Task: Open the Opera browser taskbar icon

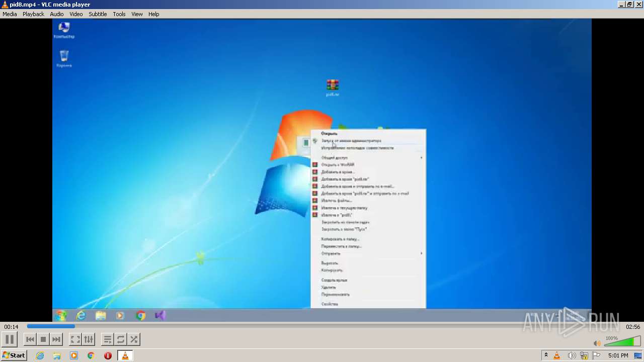Action: tap(108, 355)
